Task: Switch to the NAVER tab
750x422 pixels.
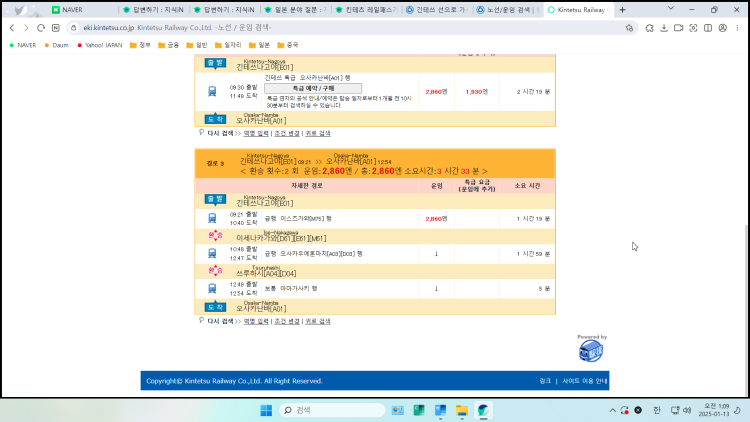Action: coord(82,10)
